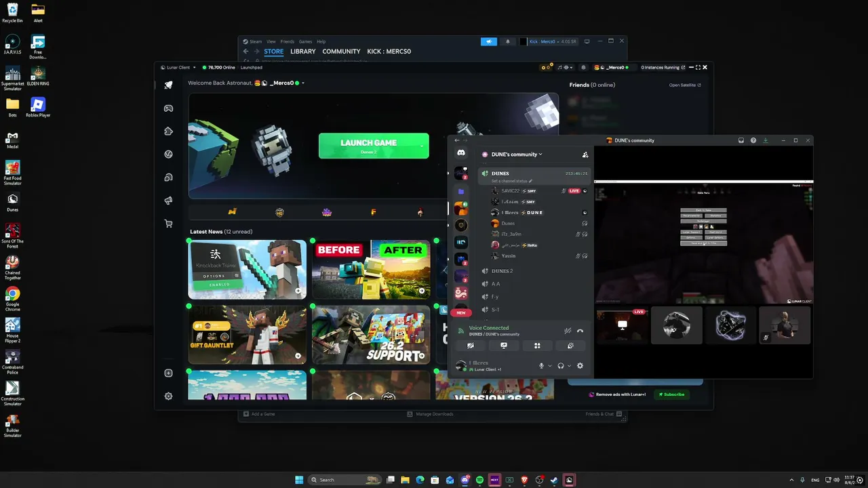
Task: Open the Knockback Trainer news thumbnail
Action: (x=248, y=270)
